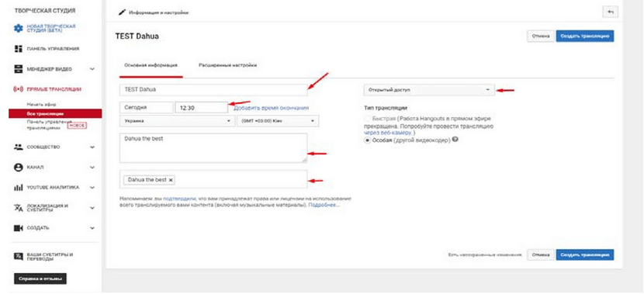Expand the СООБЩЕСТВО section chevron
Viewport: 644px width, 294px height.
(x=92, y=147)
